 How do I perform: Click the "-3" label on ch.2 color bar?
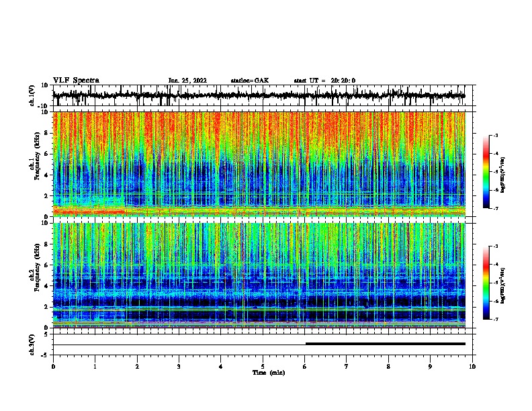[x=496, y=246]
